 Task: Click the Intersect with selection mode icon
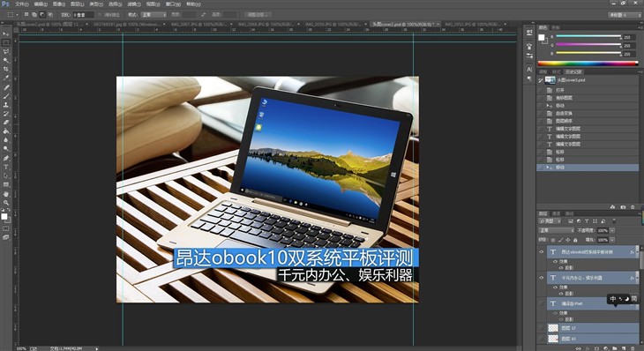tap(50, 14)
